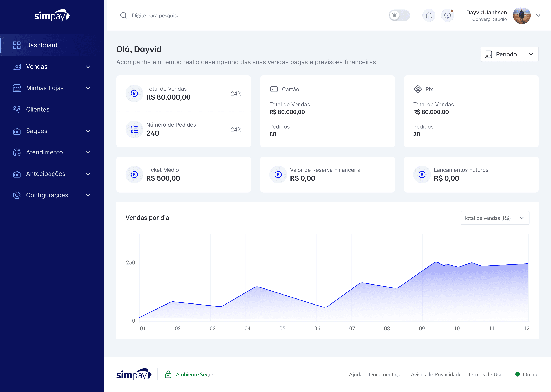
Task: Open notifications bell
Action: tap(429, 16)
